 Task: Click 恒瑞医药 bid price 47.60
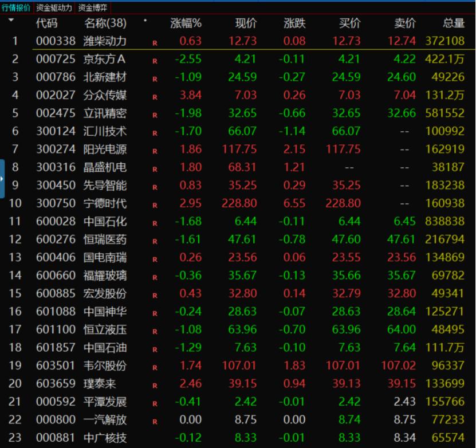[x=346, y=239]
